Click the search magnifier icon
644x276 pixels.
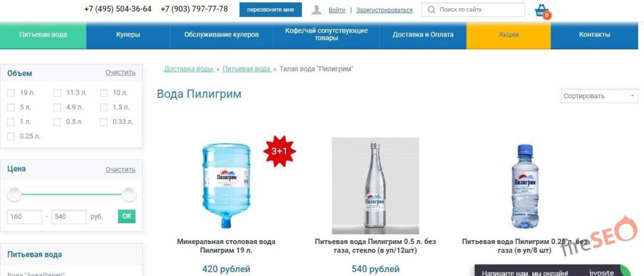pos(431,9)
